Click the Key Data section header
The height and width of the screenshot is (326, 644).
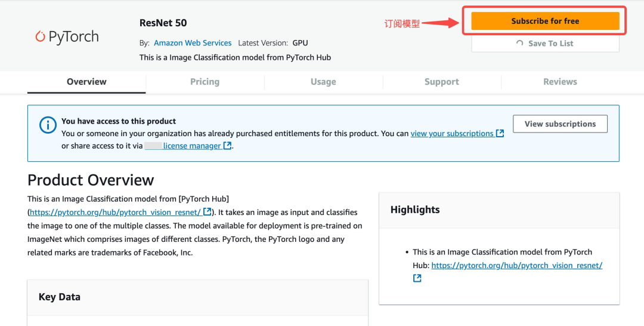pos(60,297)
